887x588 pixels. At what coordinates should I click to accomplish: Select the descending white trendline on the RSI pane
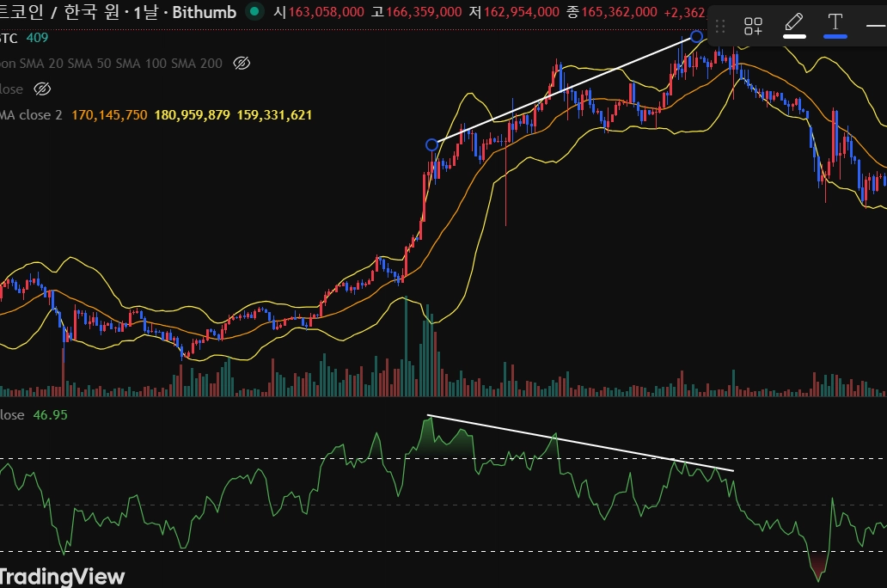[x=581, y=443]
